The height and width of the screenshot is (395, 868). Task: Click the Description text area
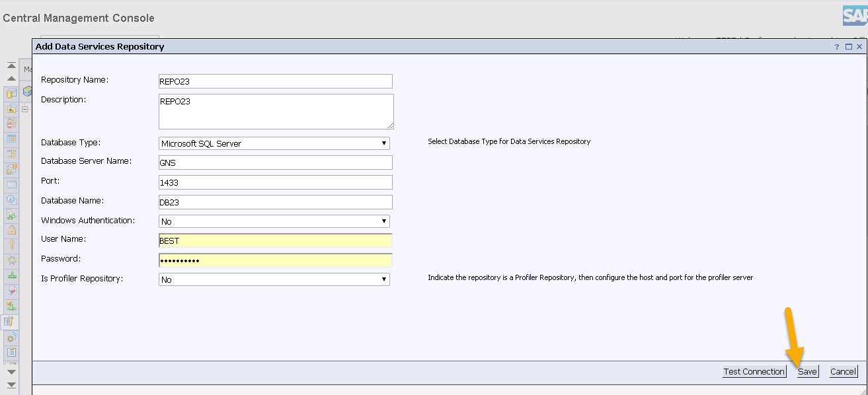click(276, 112)
